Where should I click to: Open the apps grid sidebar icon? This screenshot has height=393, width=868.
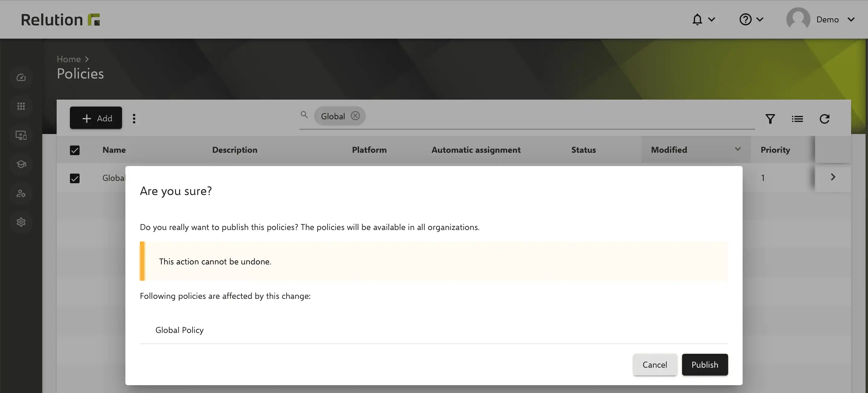[x=21, y=106]
